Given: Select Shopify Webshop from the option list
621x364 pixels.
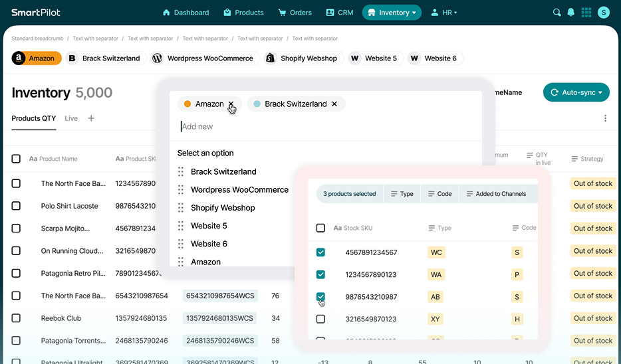Looking at the screenshot, I should 223,208.
